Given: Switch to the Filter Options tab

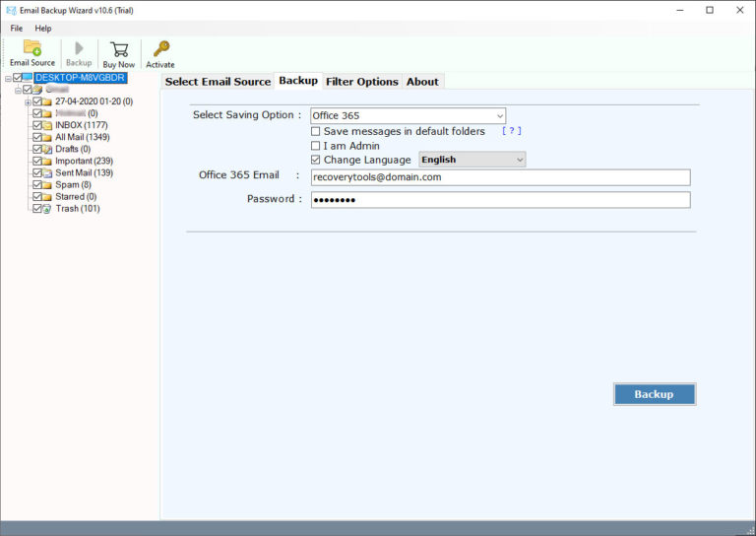Looking at the screenshot, I should click(362, 82).
